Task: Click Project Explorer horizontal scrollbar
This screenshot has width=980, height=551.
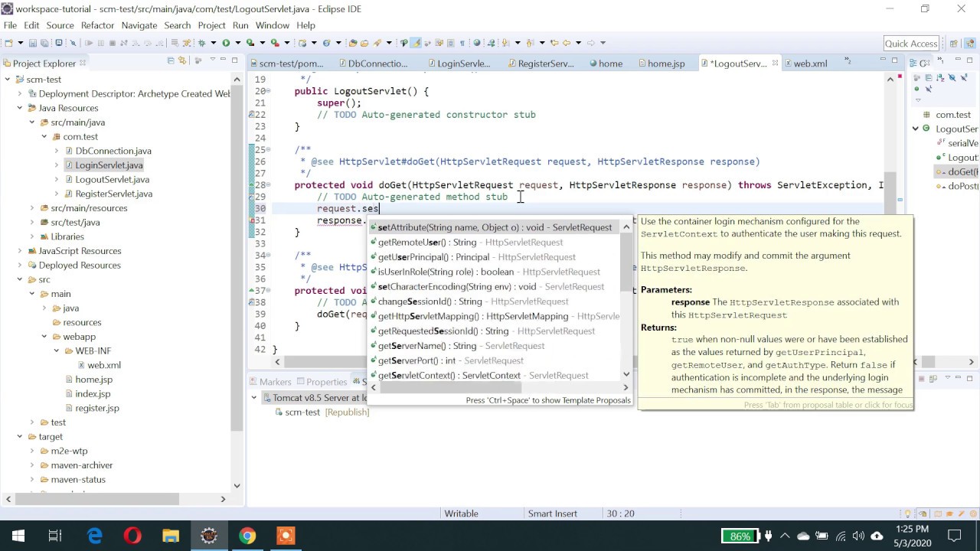Action: point(96,499)
